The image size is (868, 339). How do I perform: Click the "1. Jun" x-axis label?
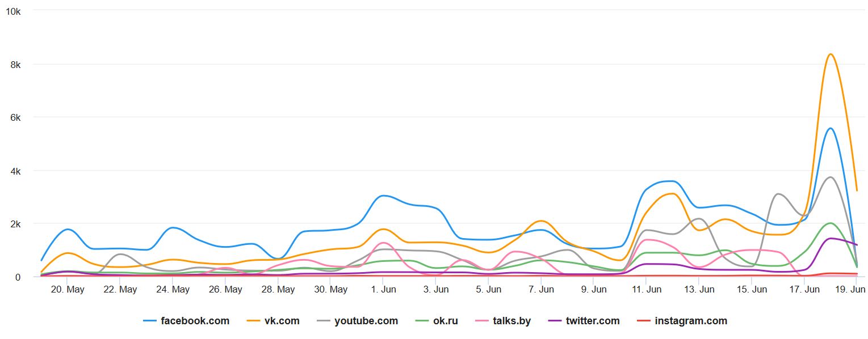384,290
